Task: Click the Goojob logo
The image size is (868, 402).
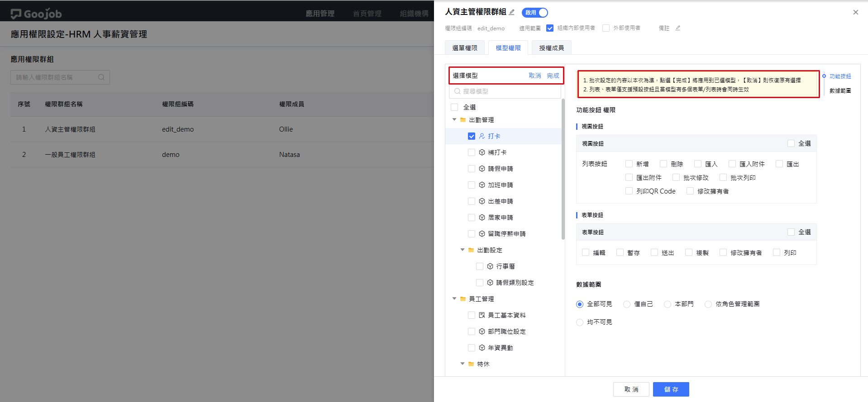Action: tap(36, 14)
